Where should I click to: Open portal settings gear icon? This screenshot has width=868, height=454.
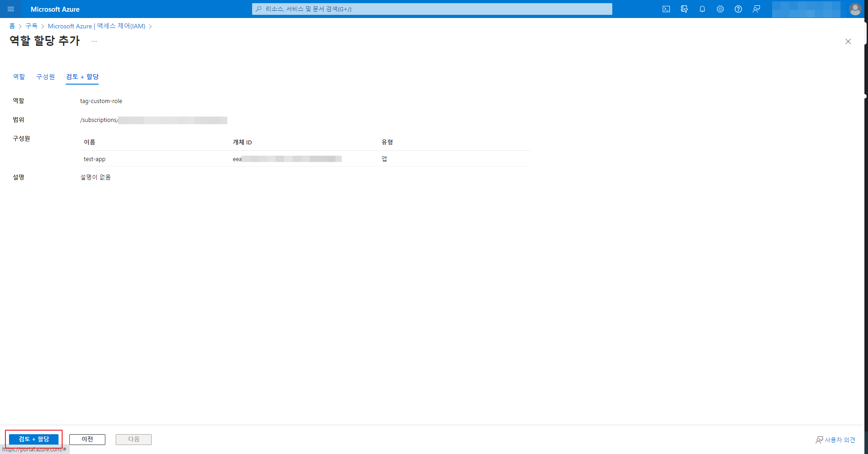click(720, 9)
